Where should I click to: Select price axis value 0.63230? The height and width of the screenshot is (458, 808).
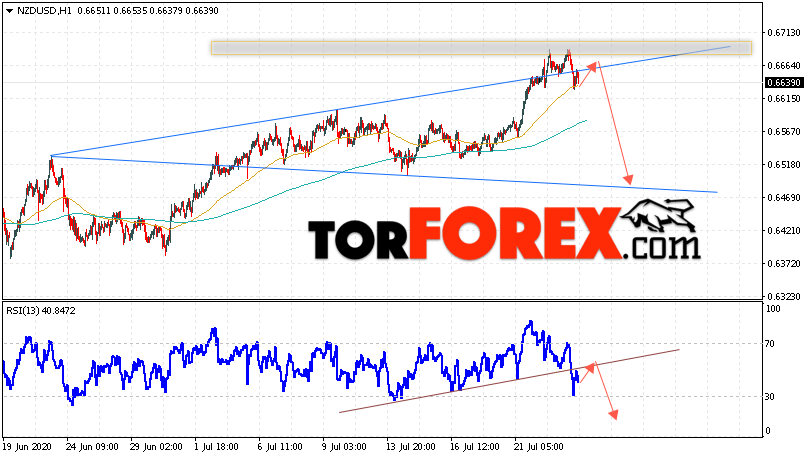(x=784, y=296)
